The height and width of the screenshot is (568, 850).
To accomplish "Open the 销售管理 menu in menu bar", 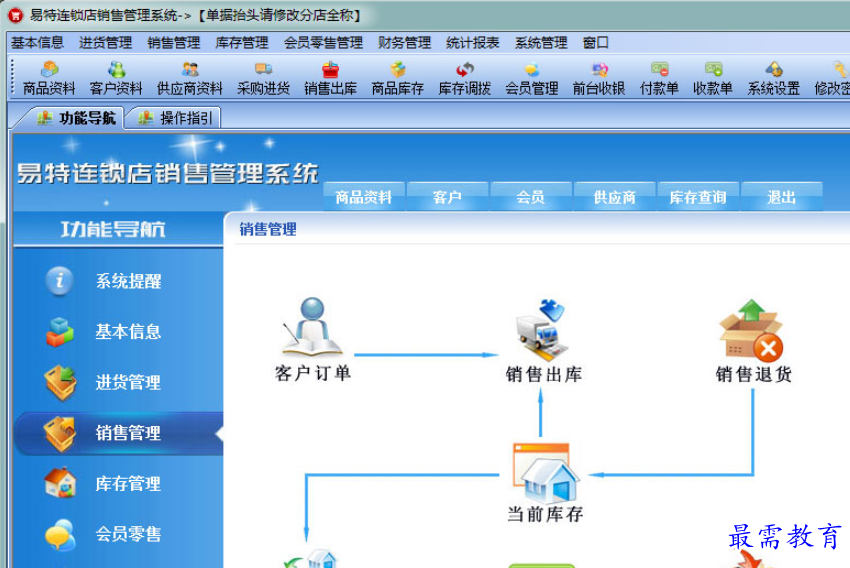I will point(174,42).
